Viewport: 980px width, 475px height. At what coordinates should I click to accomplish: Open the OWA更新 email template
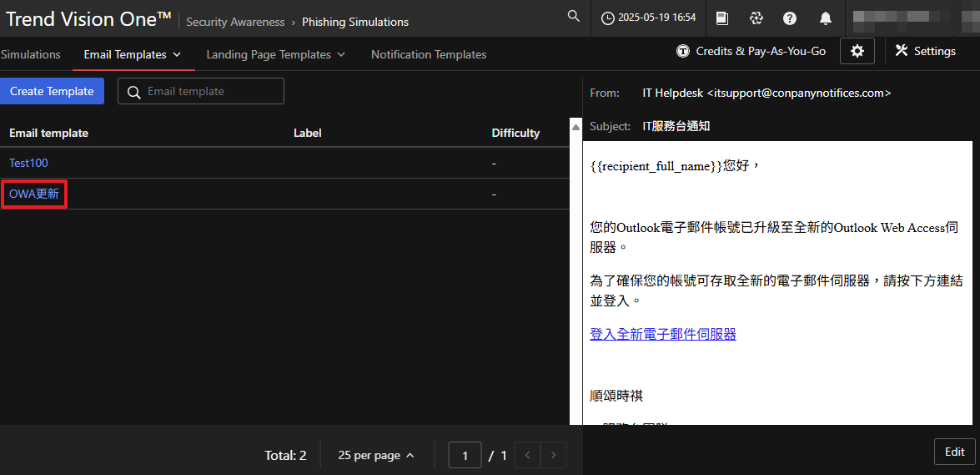pos(34,194)
